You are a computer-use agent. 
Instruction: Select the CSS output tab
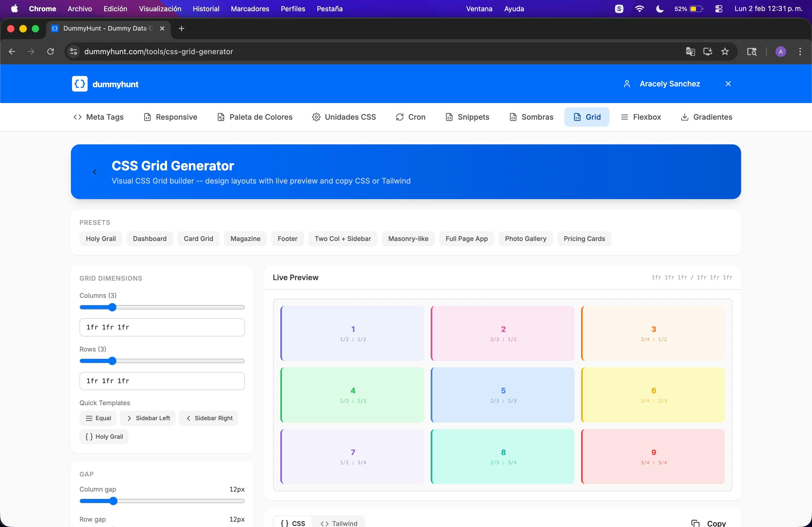point(293,523)
